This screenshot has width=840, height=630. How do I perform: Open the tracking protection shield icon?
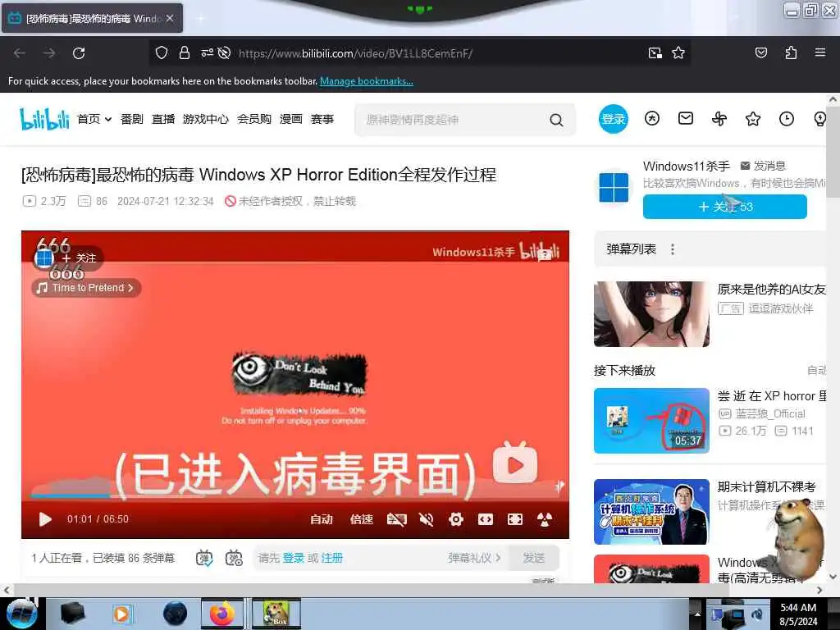click(x=162, y=52)
